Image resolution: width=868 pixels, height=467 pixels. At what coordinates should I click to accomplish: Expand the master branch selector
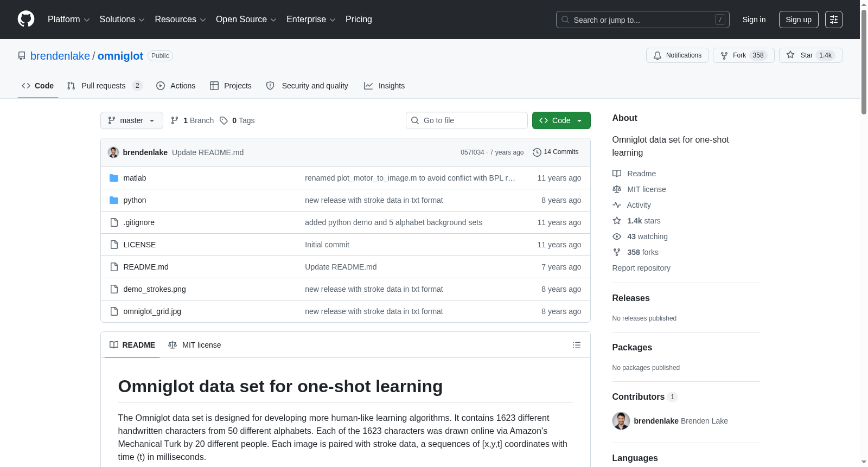(x=132, y=120)
